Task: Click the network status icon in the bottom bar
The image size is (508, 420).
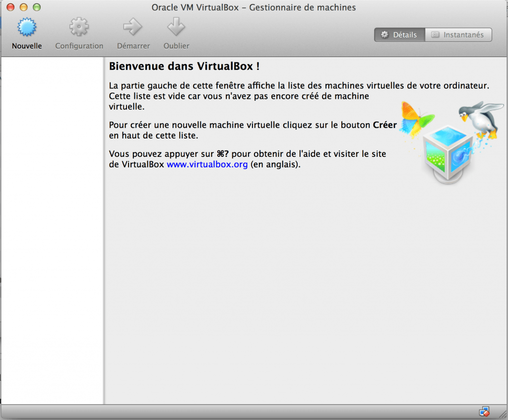Action: coord(485,411)
